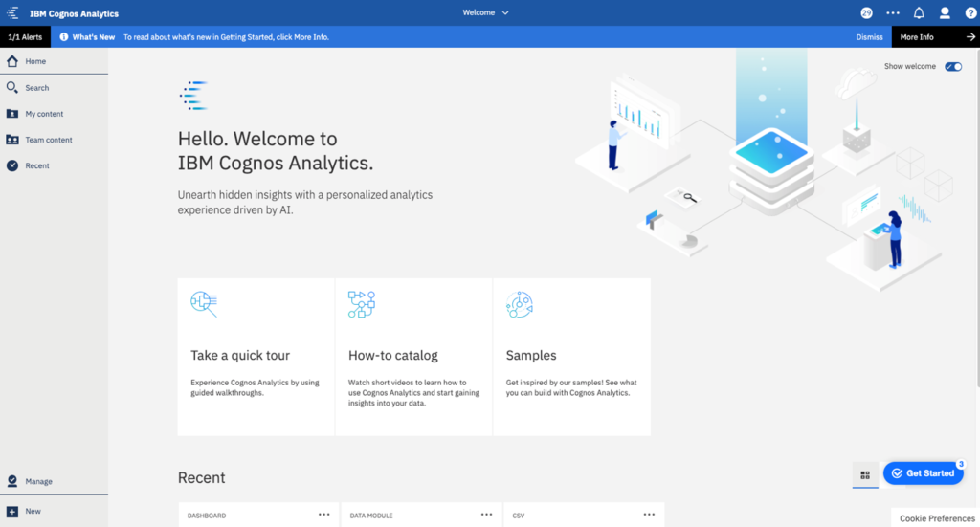This screenshot has height=527, width=980.
Task: Open the Take a quick tour card
Action: [256, 357]
